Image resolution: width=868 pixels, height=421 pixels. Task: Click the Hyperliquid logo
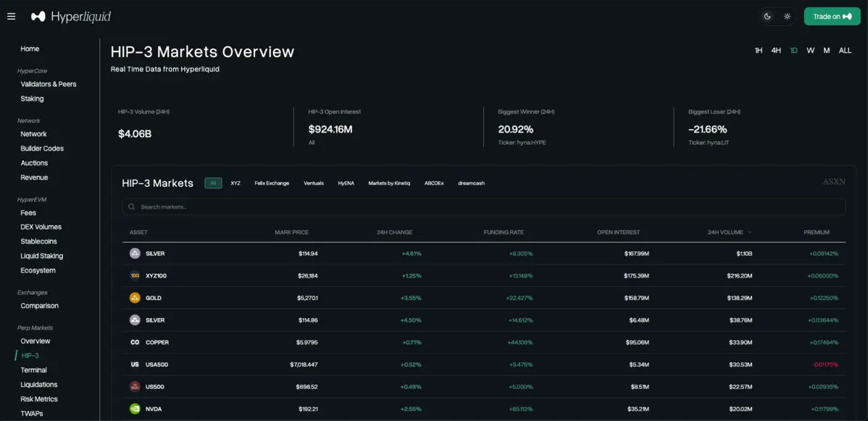tap(71, 16)
